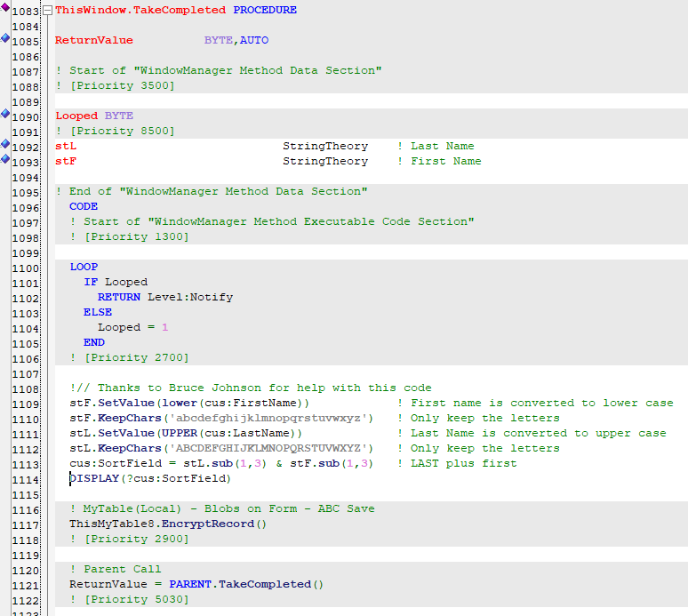This screenshot has width=688, height=616.
Task: Click the purple procedure marker beside line 1083
Action: [5, 7]
